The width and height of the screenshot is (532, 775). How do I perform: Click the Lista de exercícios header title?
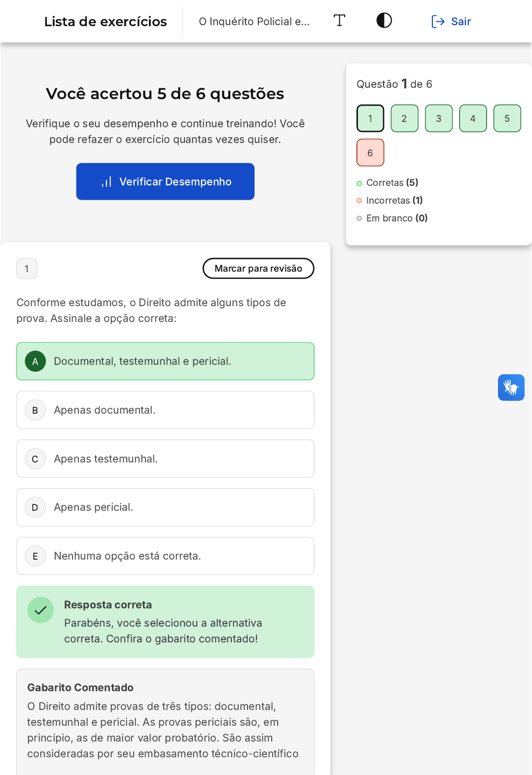pos(106,22)
